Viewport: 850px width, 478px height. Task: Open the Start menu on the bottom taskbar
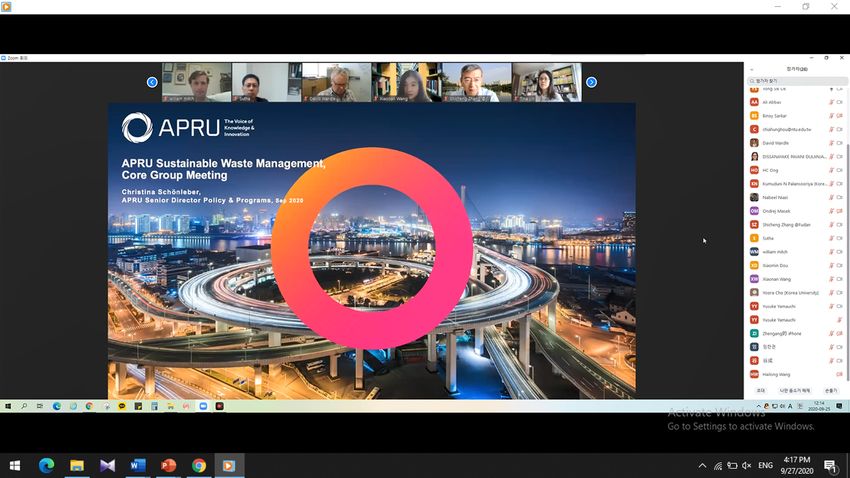pos(15,466)
